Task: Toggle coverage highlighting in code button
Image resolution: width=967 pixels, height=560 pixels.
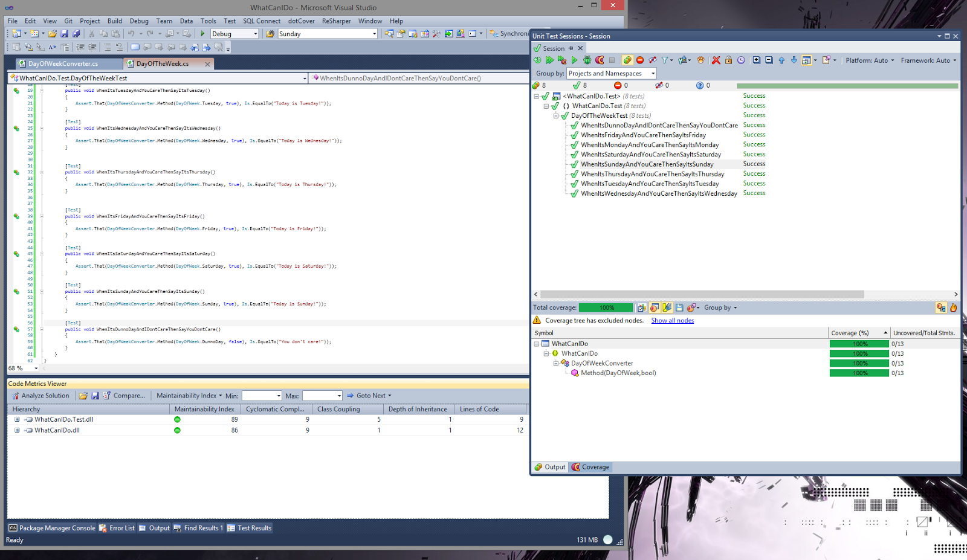Action: click(x=667, y=307)
